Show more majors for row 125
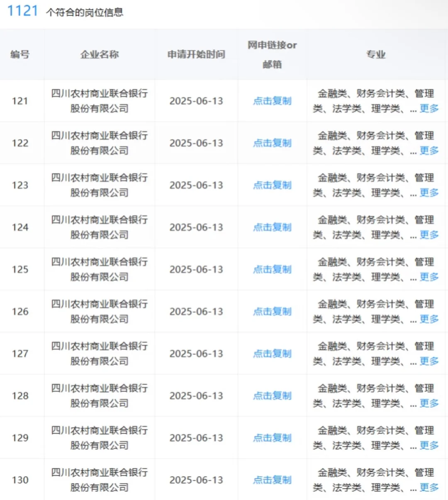Screen dimensions: 448x500 (429, 277)
